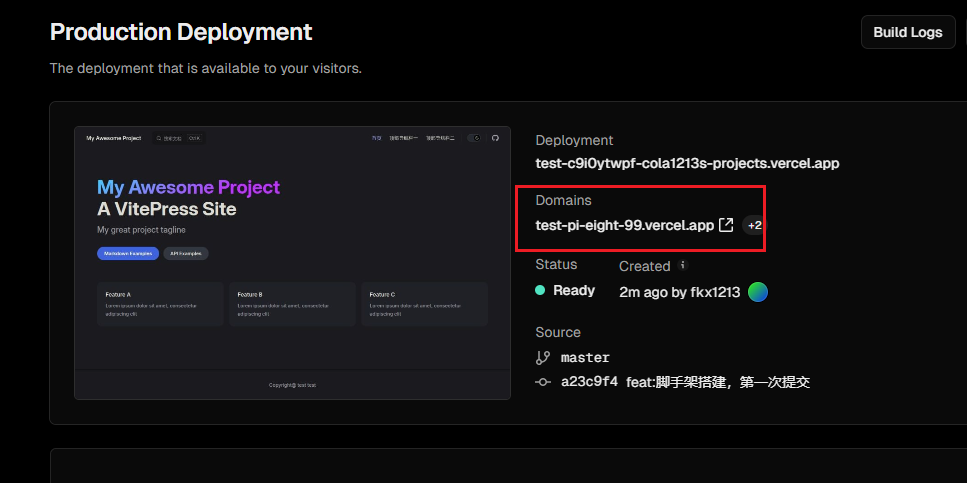Image resolution: width=967 pixels, height=483 pixels.
Task: Click the green Ready status dot
Action: pos(540,290)
